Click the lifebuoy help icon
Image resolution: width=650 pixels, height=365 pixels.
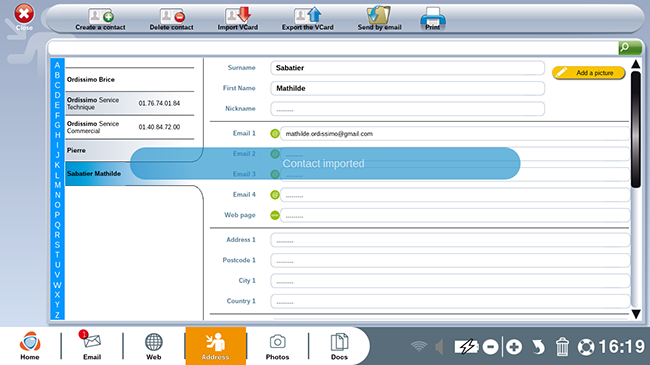coord(586,347)
